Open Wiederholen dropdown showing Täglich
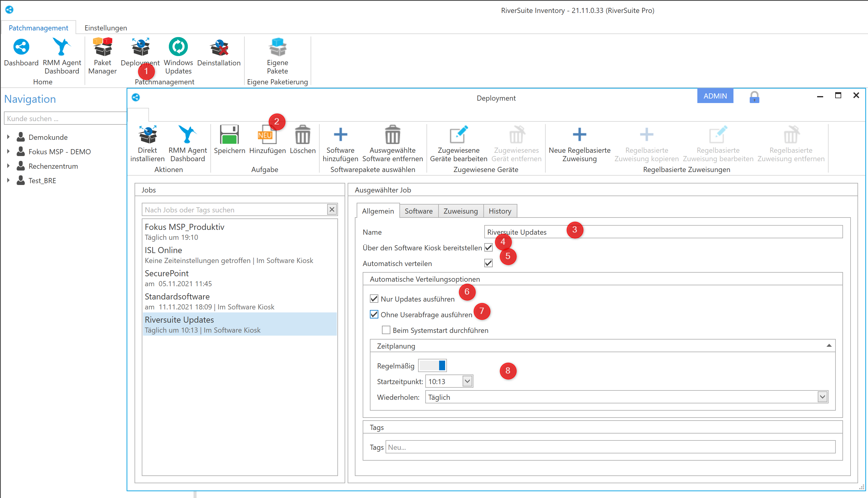 point(822,397)
